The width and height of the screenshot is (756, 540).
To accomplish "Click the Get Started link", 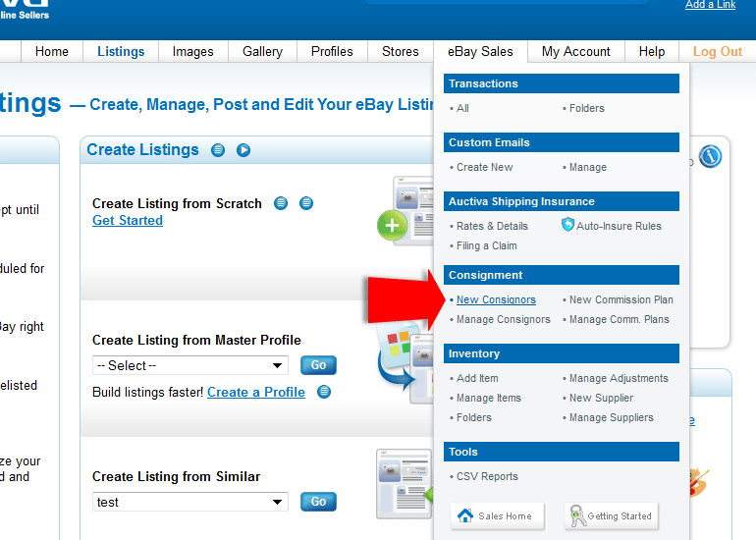I will coord(128,220).
